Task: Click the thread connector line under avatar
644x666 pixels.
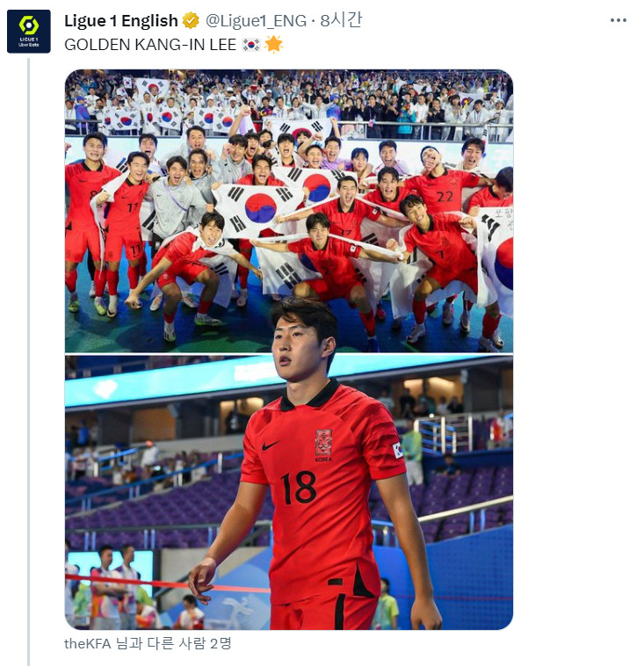Action: pos(28,362)
